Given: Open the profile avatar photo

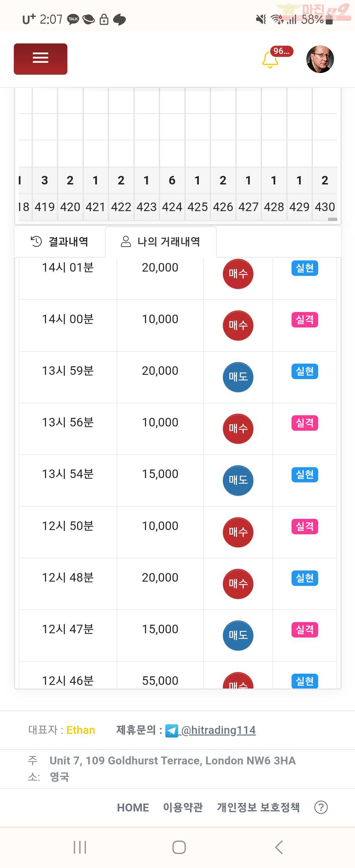Looking at the screenshot, I should click(320, 59).
